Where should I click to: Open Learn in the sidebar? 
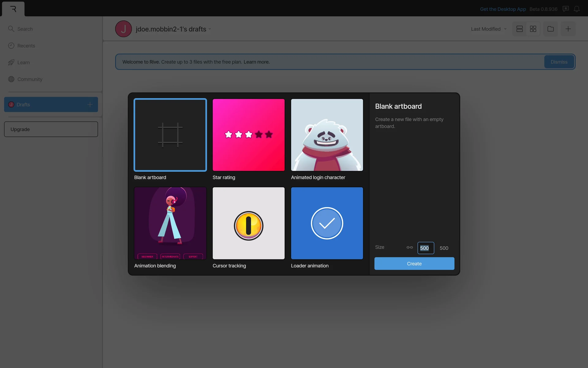tap(23, 63)
